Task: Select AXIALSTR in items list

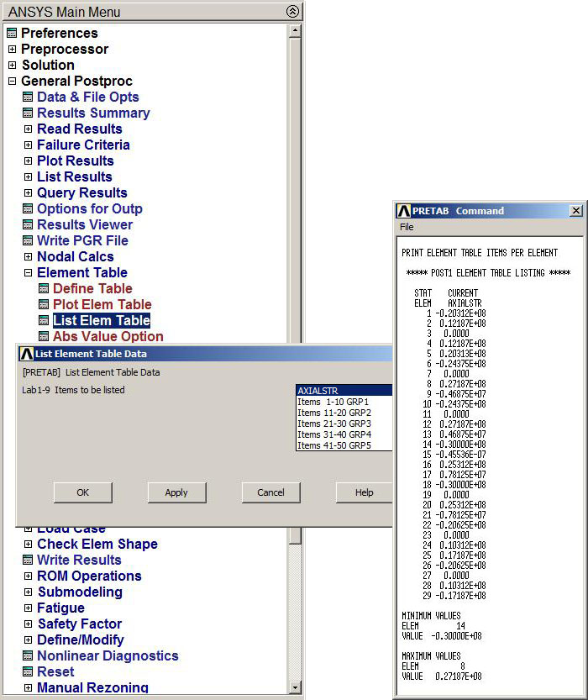Action: coord(344,391)
